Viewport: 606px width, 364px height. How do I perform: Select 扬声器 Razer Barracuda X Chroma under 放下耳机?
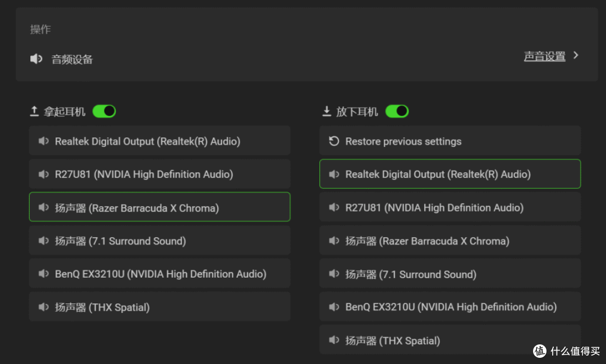(450, 241)
